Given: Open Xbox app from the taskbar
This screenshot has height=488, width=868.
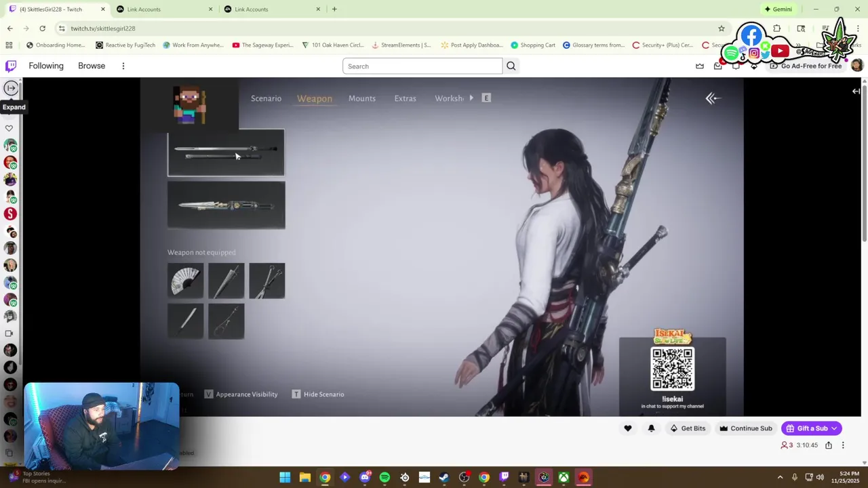Looking at the screenshot, I should pos(564,478).
